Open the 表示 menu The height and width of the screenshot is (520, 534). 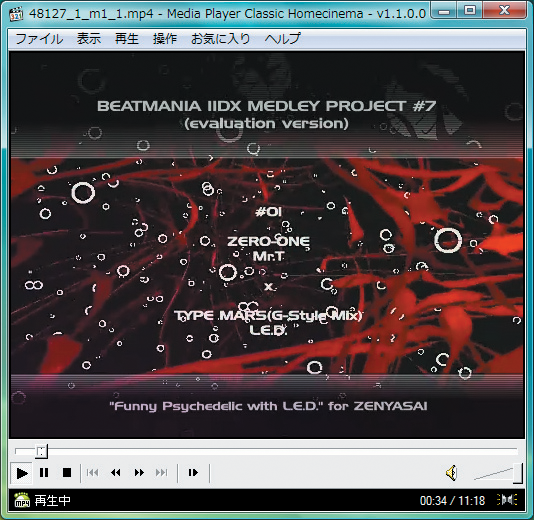click(x=89, y=38)
